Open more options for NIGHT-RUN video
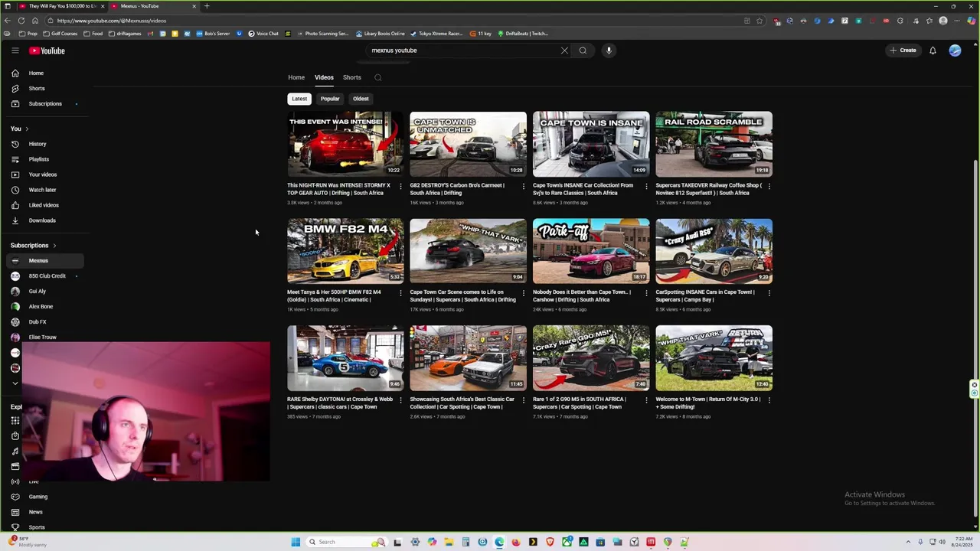 tap(400, 186)
